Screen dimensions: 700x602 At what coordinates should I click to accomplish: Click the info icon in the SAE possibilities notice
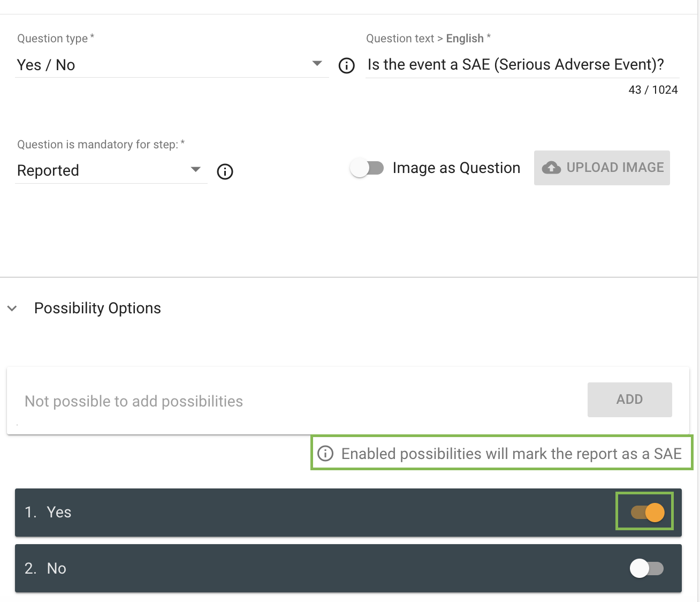[x=325, y=453]
